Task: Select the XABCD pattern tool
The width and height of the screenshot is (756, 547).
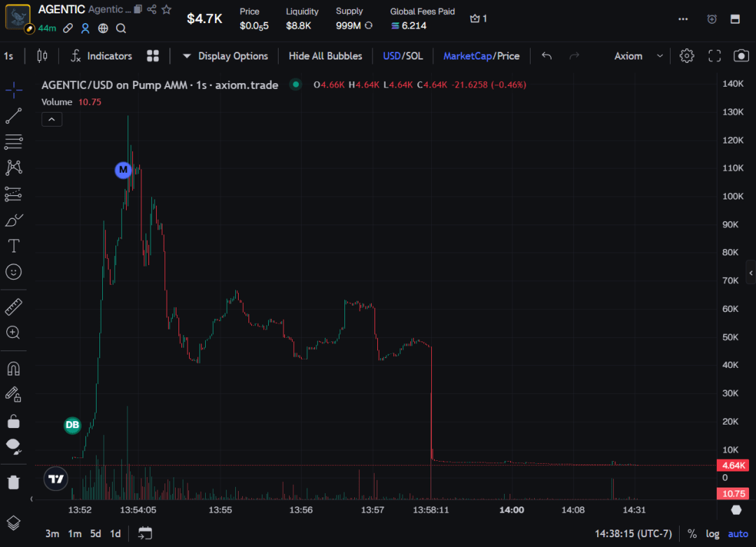Action: 13,168
